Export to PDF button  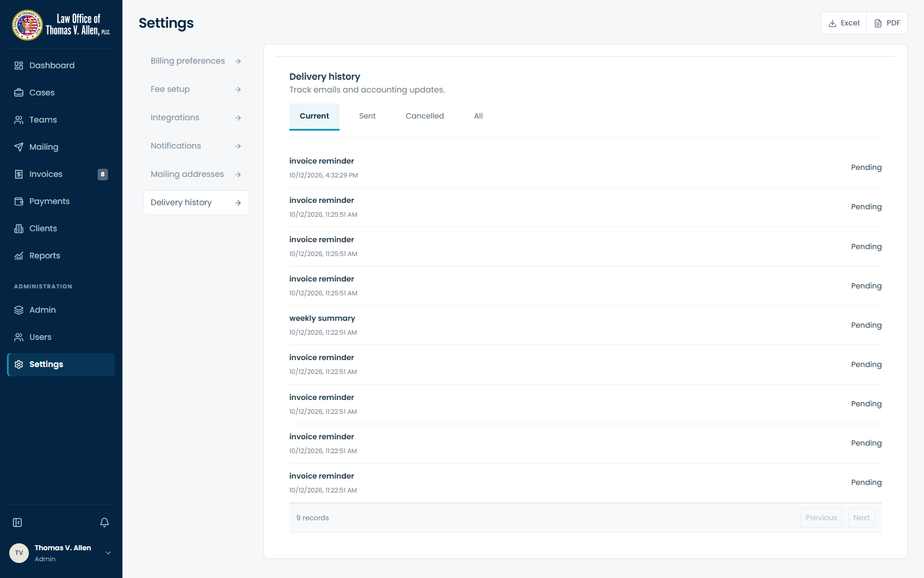coord(887,23)
